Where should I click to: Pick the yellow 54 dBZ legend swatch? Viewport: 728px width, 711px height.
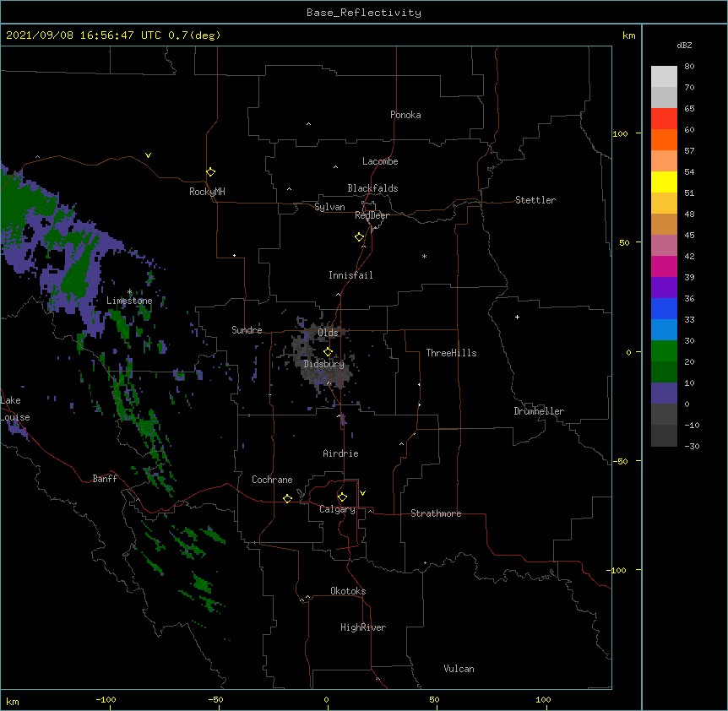coord(664,182)
